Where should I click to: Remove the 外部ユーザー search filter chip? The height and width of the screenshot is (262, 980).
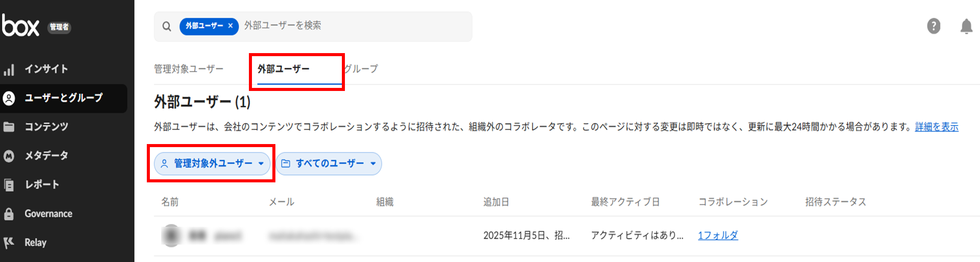coord(230,26)
